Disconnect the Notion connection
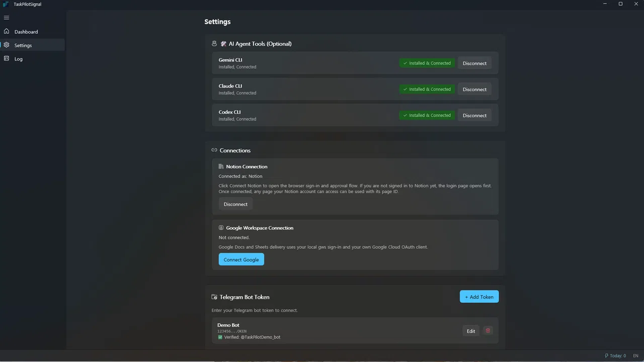Image resolution: width=644 pixels, height=362 pixels. click(235, 204)
